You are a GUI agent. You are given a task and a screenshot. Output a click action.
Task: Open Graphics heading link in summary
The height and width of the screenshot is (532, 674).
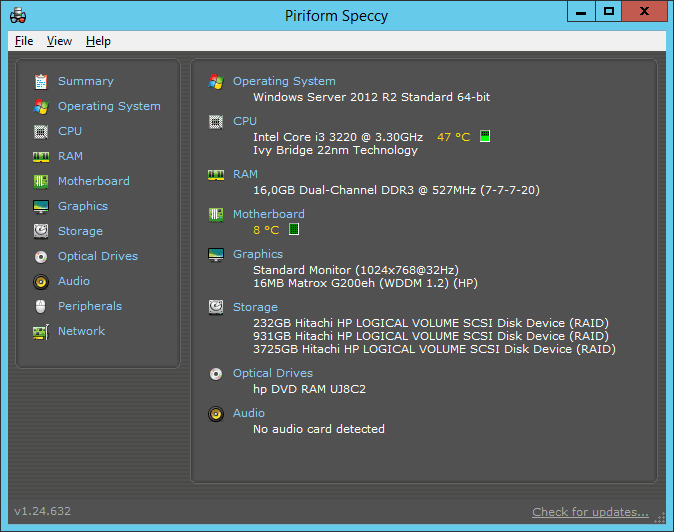click(258, 254)
